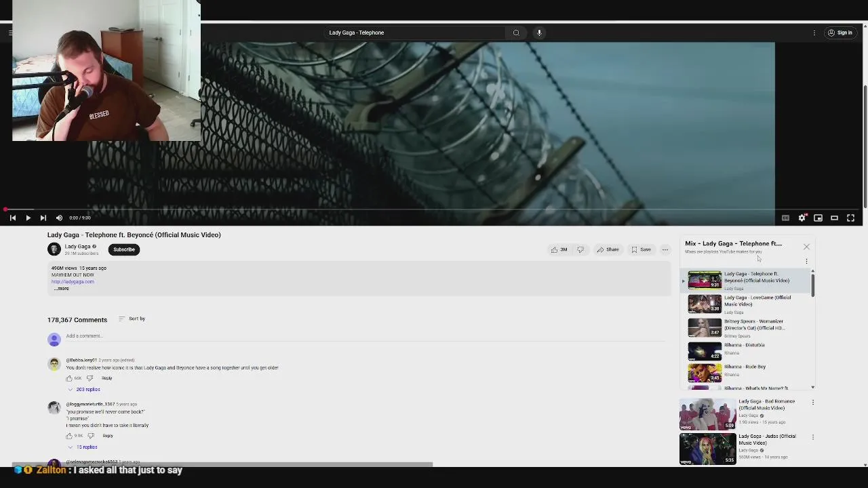
Task: Click the page vertical scrollbar
Action: (865, 146)
